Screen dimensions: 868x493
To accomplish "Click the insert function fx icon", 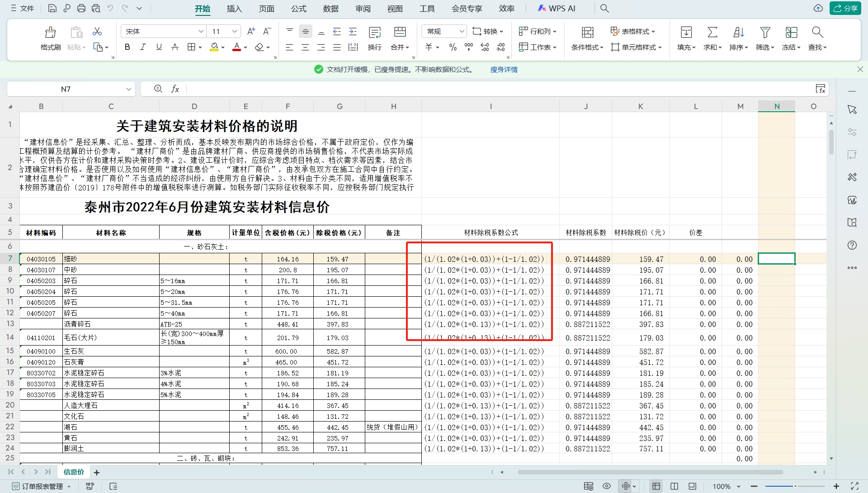I will tap(175, 89).
